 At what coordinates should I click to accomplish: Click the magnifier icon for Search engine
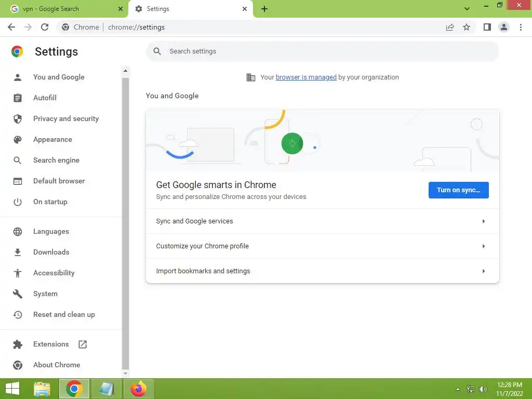(x=17, y=160)
